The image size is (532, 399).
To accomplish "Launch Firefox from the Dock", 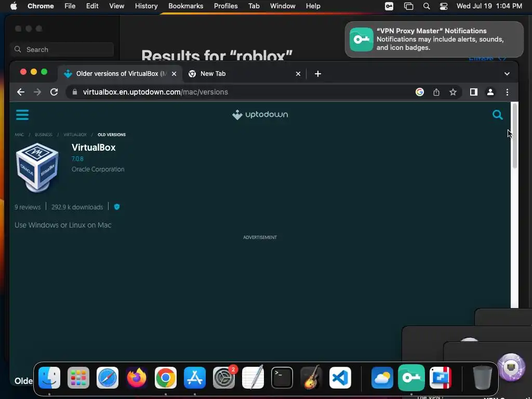I will pyautogui.click(x=137, y=378).
